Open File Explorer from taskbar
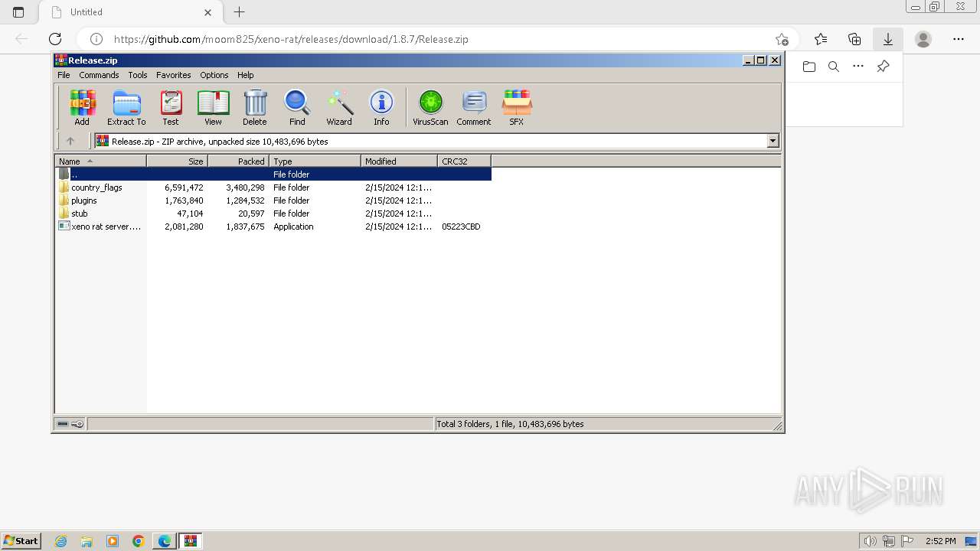 pos(87,541)
